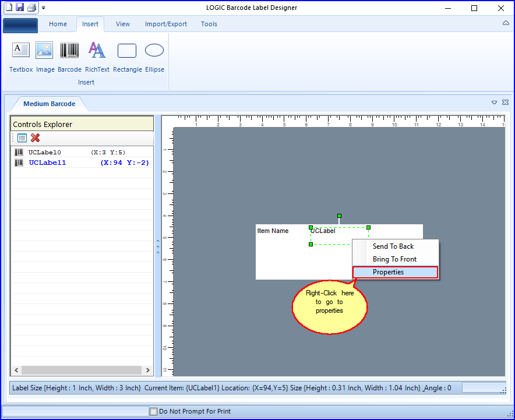Viewport: 515px width, 420px height.
Task: Insert a Textbox control
Action: pos(21,57)
